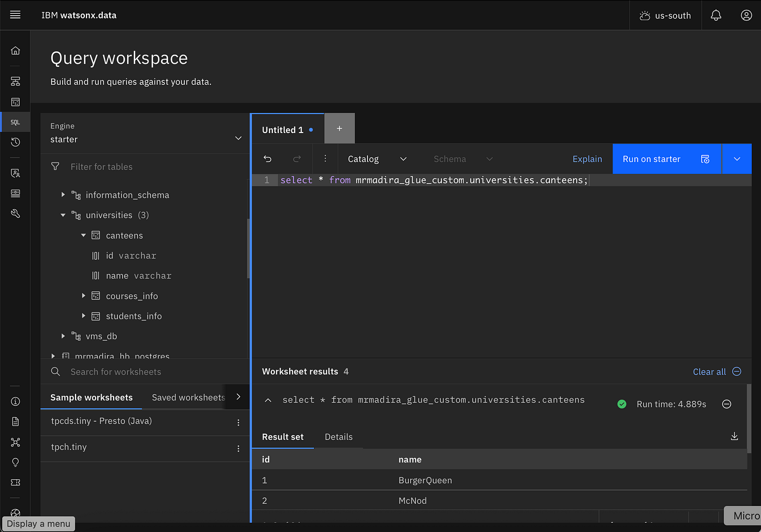Switch to Details tab
761x532 pixels.
coord(339,437)
